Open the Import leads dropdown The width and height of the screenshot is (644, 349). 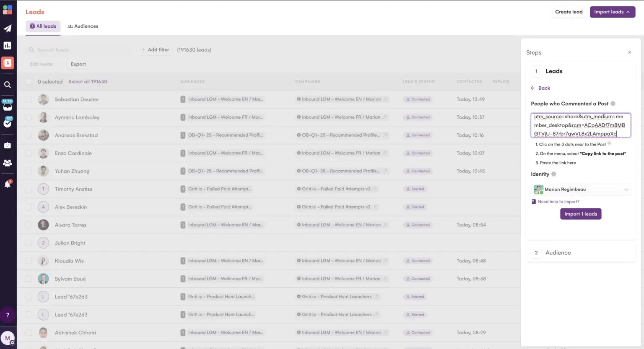point(612,12)
